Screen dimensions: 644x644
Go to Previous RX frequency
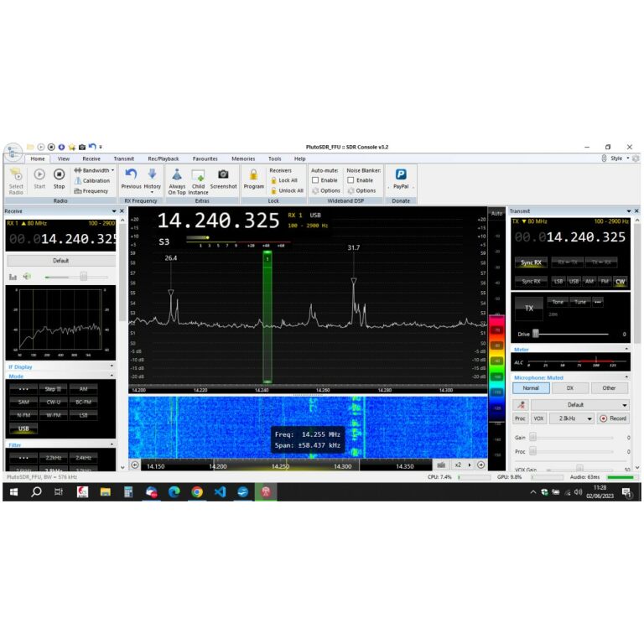pos(131,174)
